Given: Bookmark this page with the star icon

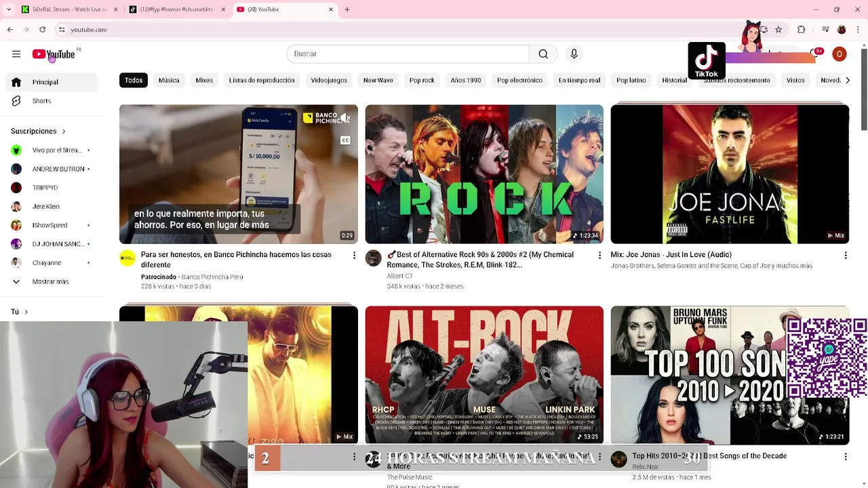Looking at the screenshot, I should click(x=778, y=30).
